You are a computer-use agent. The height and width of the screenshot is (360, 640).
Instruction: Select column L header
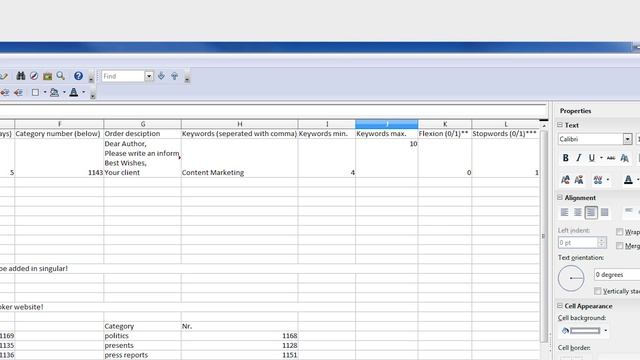(x=506, y=124)
